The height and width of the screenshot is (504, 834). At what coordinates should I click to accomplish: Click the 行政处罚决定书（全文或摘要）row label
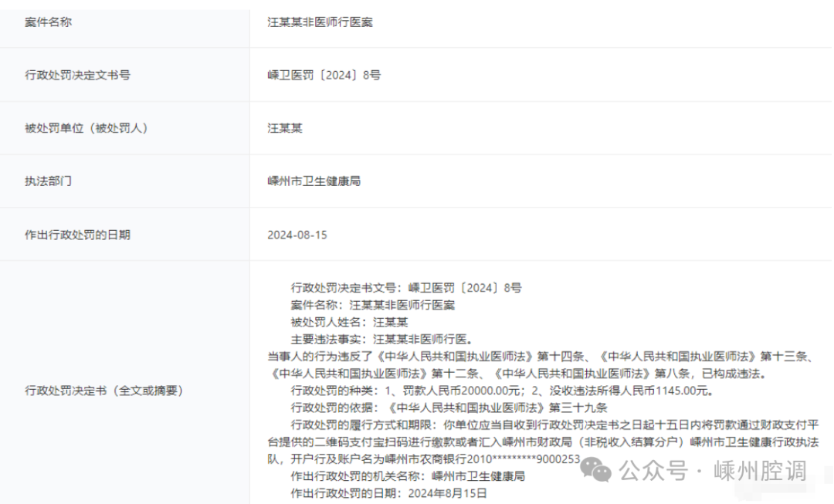pyautogui.click(x=104, y=391)
